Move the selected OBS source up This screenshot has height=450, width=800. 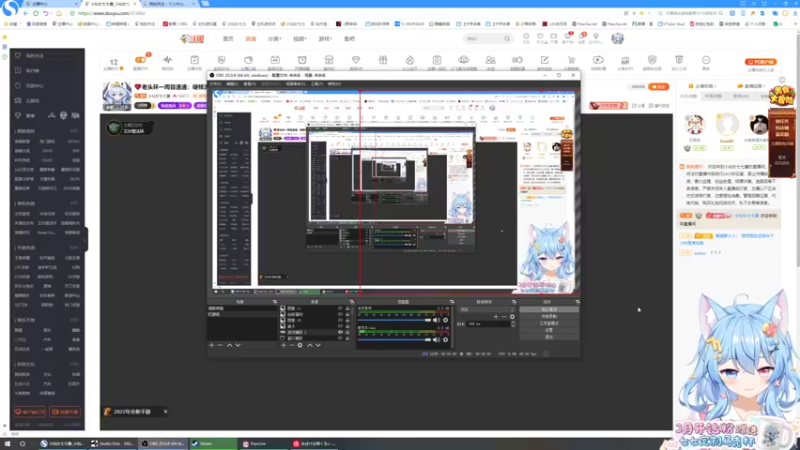point(310,345)
